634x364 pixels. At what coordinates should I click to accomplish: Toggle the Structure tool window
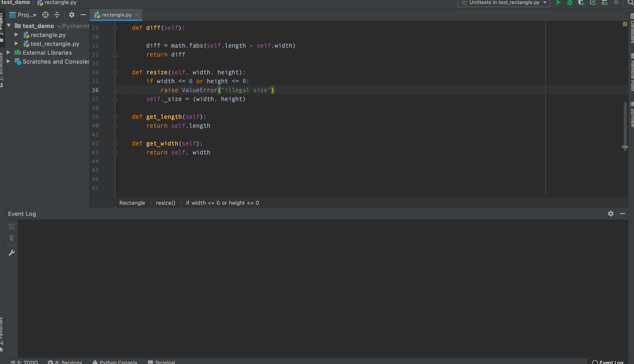click(2, 69)
